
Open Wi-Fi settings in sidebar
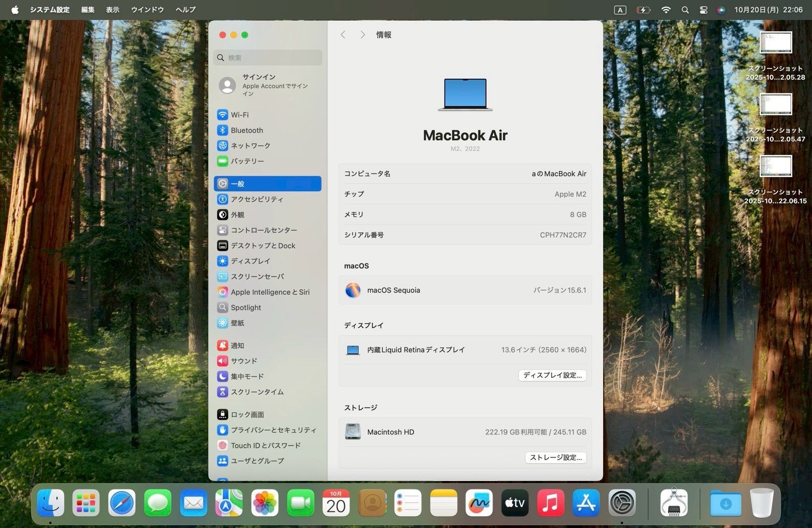pos(239,115)
